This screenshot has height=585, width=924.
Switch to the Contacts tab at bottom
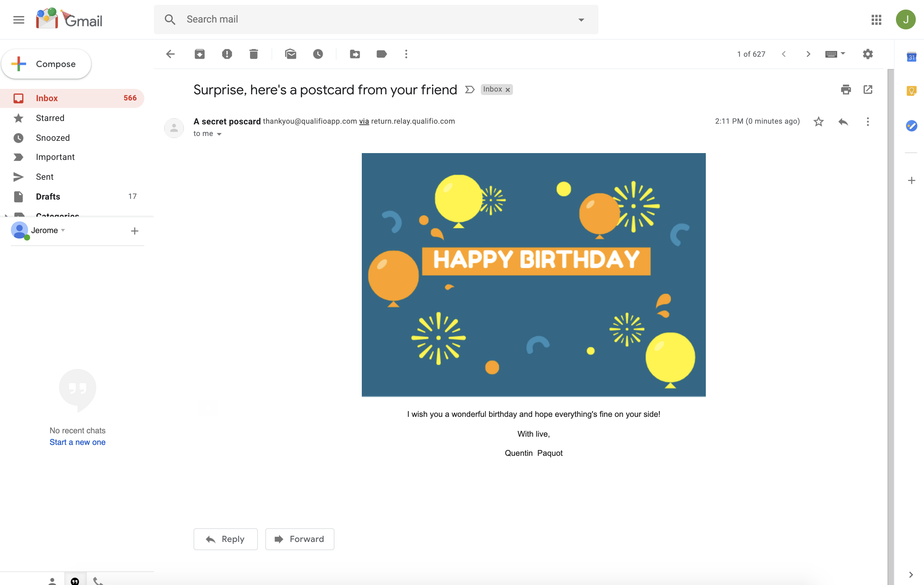tap(53, 581)
